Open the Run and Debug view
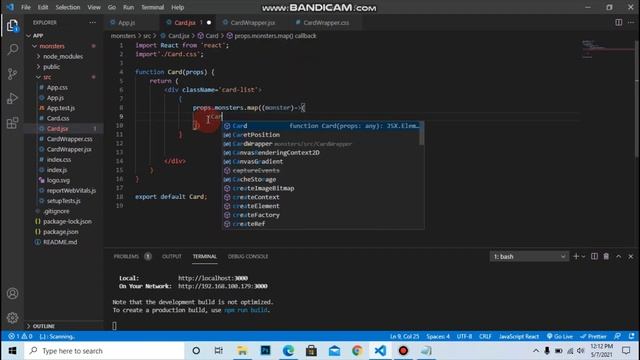Viewport: 640px width, 360px height. tap(12, 98)
